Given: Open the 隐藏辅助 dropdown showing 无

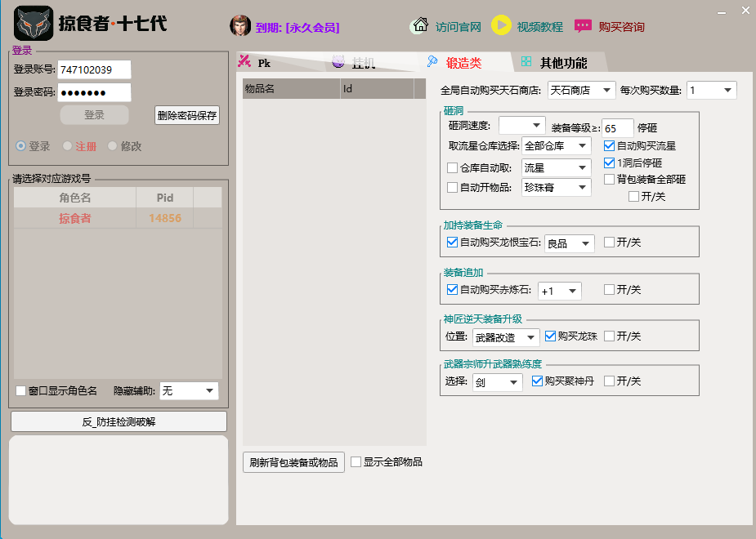Looking at the screenshot, I should (x=189, y=390).
